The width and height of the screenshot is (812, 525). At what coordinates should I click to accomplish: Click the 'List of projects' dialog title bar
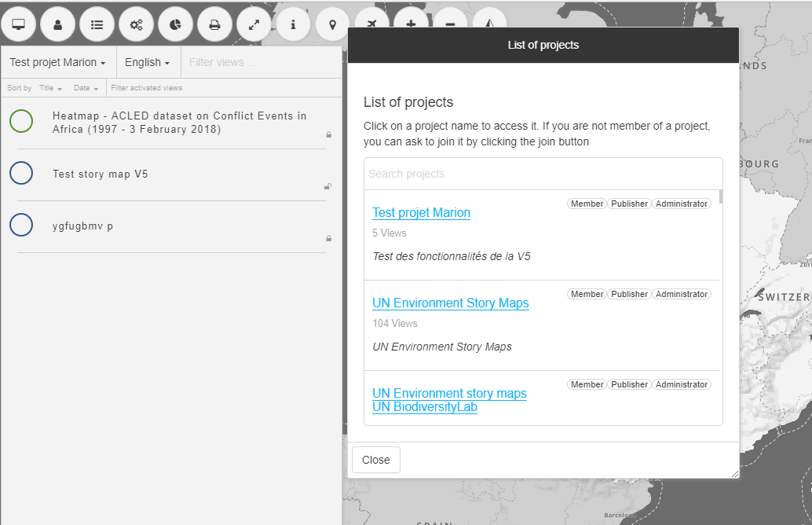543,45
